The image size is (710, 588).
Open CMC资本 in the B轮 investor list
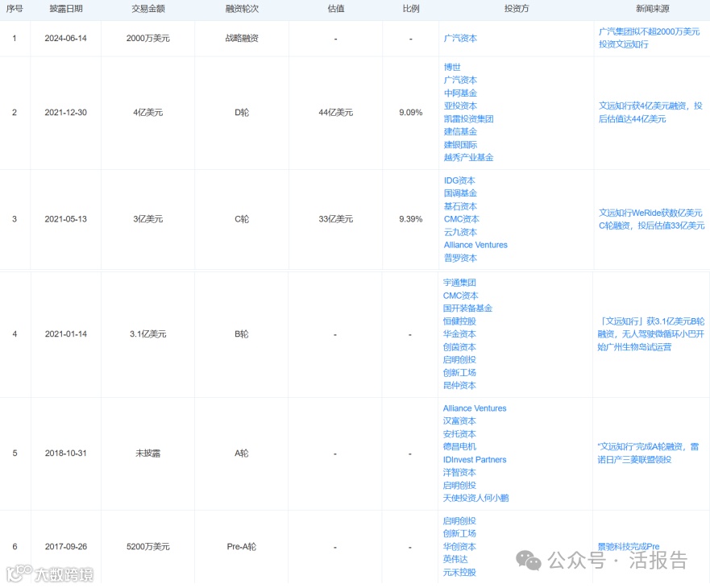(460, 296)
